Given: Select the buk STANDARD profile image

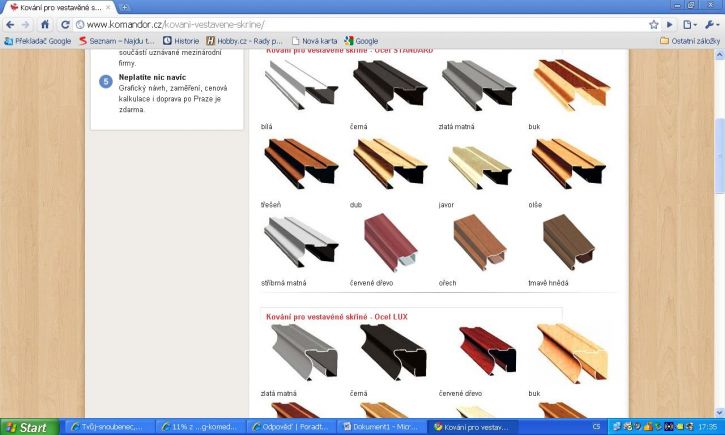Looking at the screenshot, I should pyautogui.click(x=571, y=85).
